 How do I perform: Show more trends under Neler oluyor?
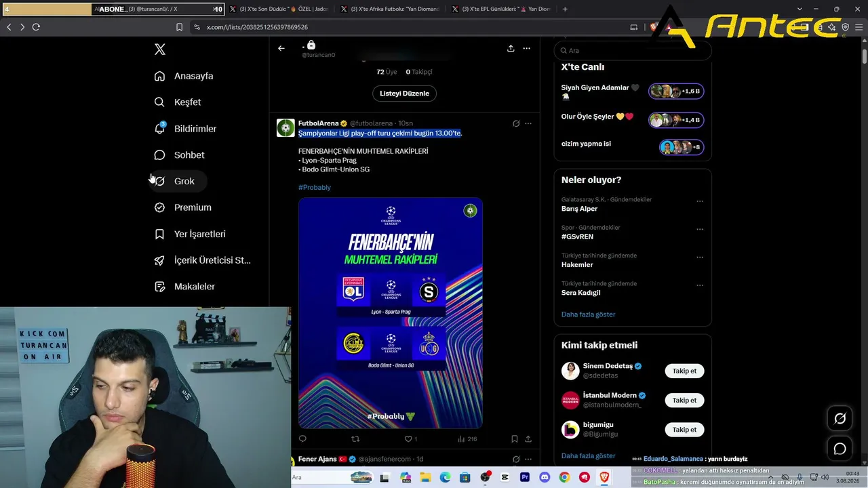pyautogui.click(x=588, y=314)
